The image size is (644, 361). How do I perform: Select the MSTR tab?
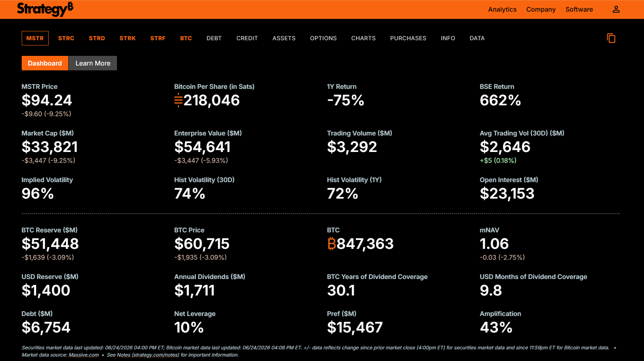coord(35,38)
